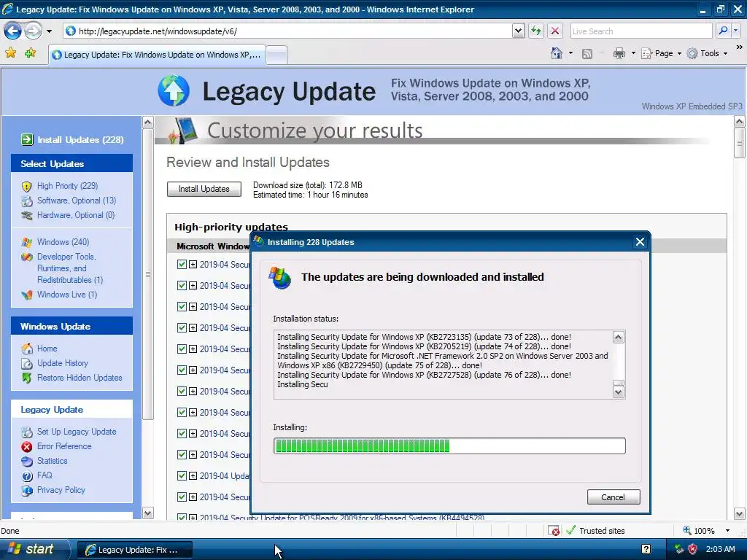Click the IE Forward navigation arrow
Viewport: 747px width, 560px height.
click(33, 31)
